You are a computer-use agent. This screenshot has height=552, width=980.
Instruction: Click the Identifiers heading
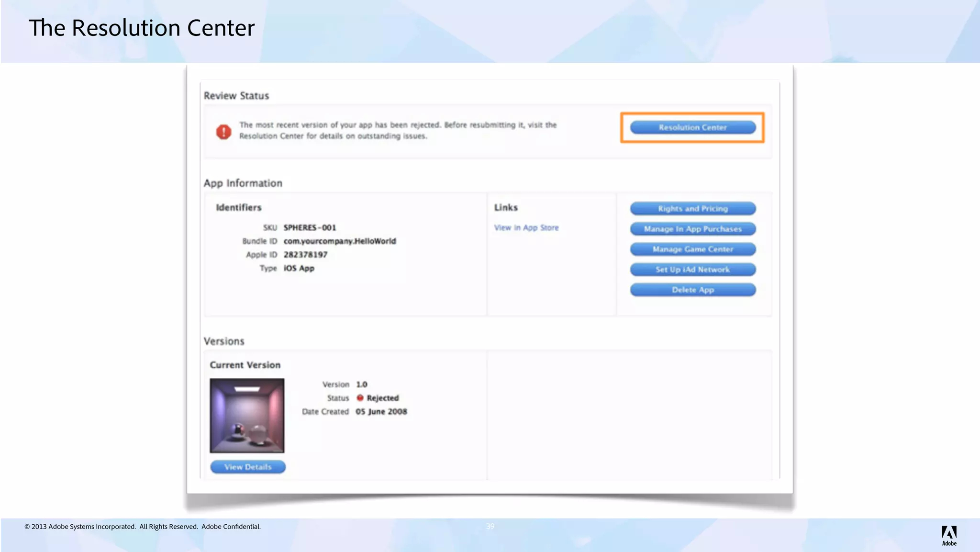click(238, 207)
